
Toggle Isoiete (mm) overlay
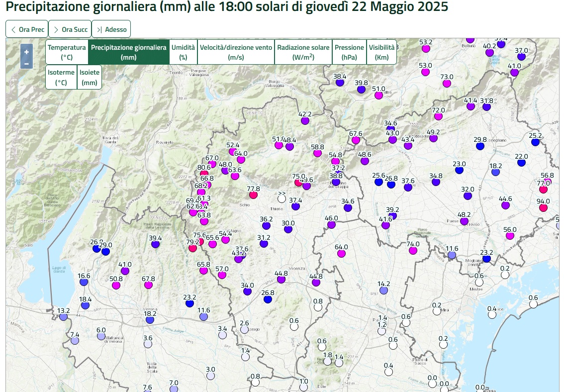(90, 77)
